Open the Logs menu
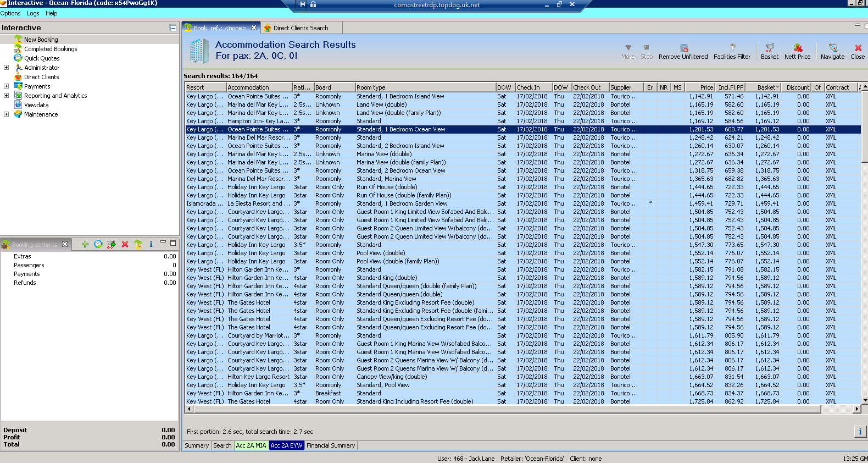The width and height of the screenshot is (868, 463). point(33,13)
